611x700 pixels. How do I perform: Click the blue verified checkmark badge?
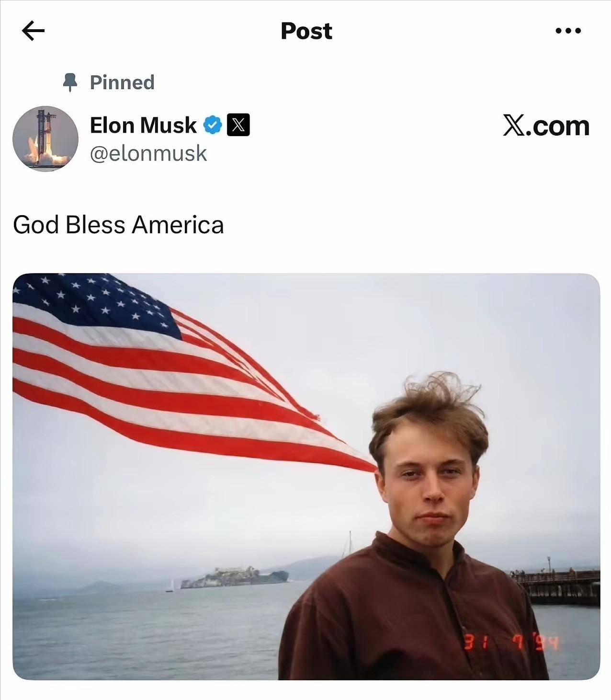pos(213,125)
